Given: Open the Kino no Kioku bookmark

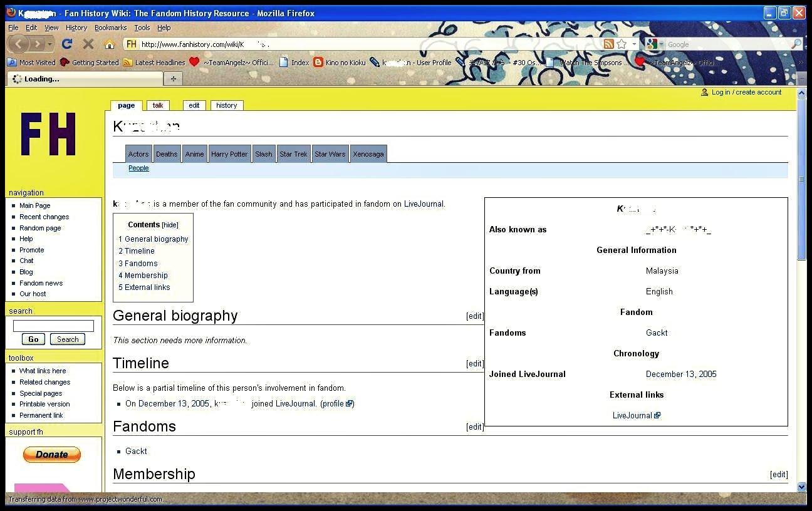Looking at the screenshot, I should tap(339, 63).
